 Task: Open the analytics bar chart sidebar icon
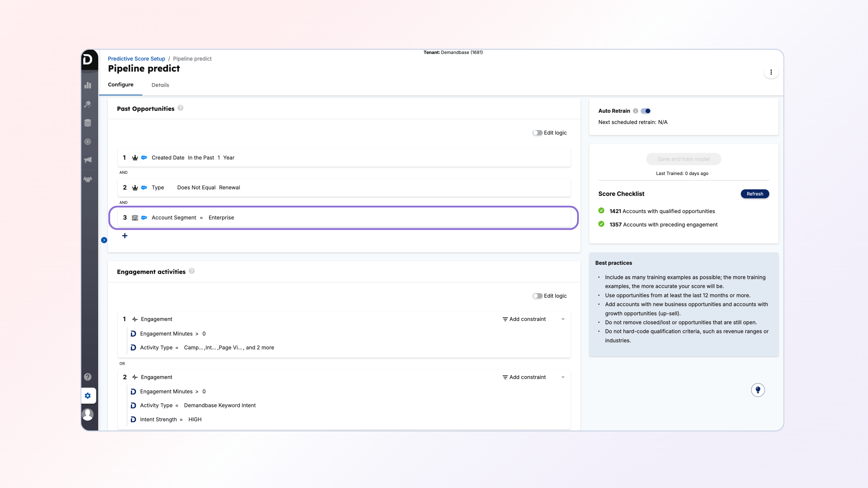click(x=88, y=85)
